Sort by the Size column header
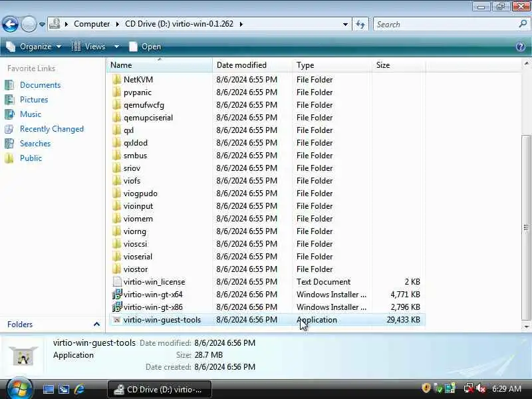The height and width of the screenshot is (399, 532). pyautogui.click(x=398, y=65)
